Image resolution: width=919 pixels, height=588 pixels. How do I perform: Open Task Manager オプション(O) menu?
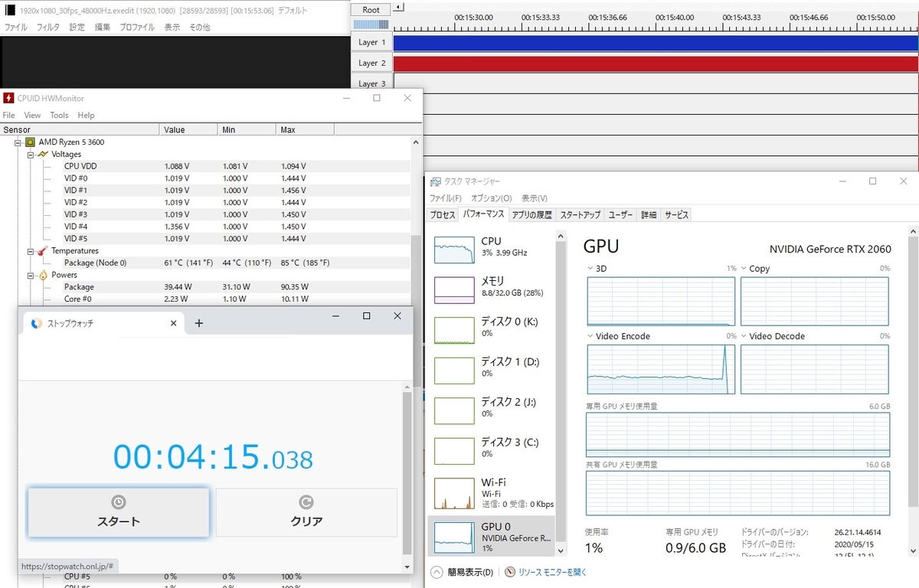tap(492, 198)
